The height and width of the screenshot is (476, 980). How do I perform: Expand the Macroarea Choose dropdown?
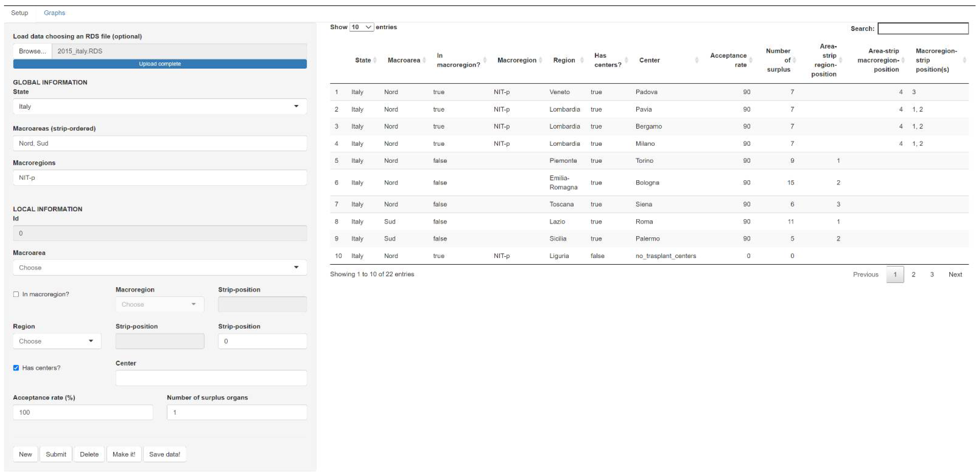[160, 268]
